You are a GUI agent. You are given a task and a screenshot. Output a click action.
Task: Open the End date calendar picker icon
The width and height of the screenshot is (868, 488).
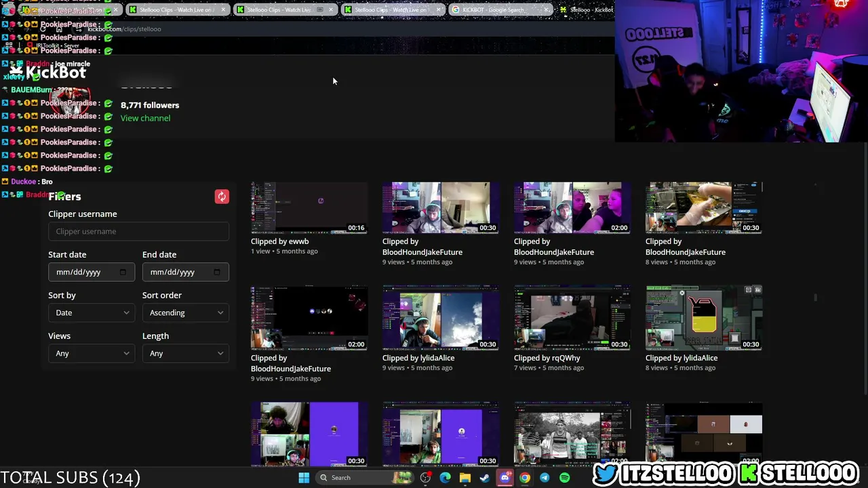[217, 272]
